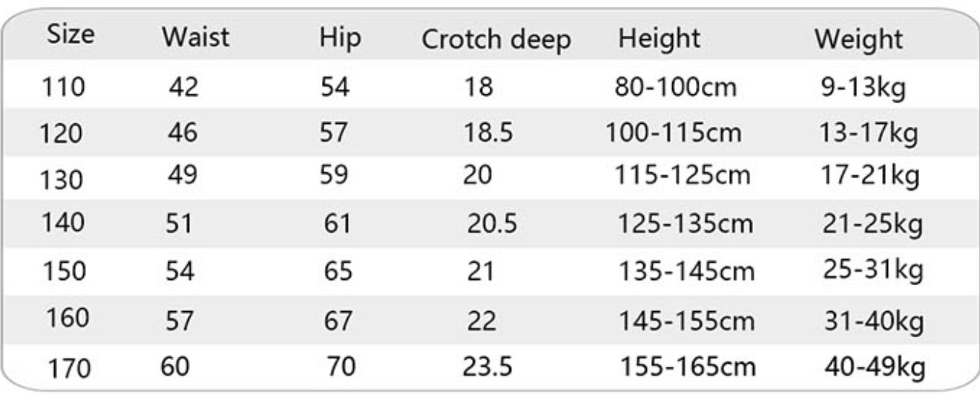Image resolution: width=980 pixels, height=395 pixels.
Task: Click the Height column header
Action: [x=660, y=39]
